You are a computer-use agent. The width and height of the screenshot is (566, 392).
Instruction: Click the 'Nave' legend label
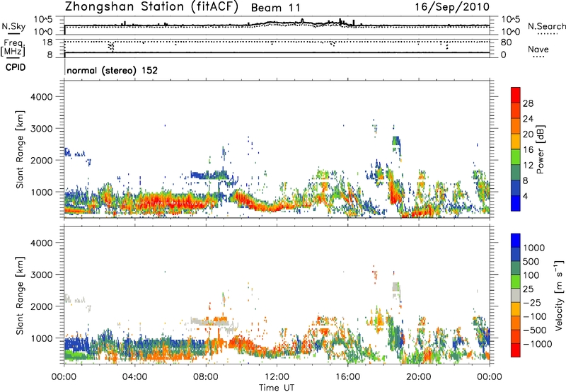(538, 50)
